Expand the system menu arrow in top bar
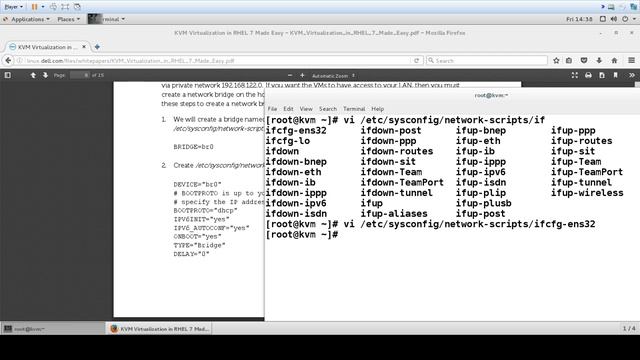 [634, 19]
